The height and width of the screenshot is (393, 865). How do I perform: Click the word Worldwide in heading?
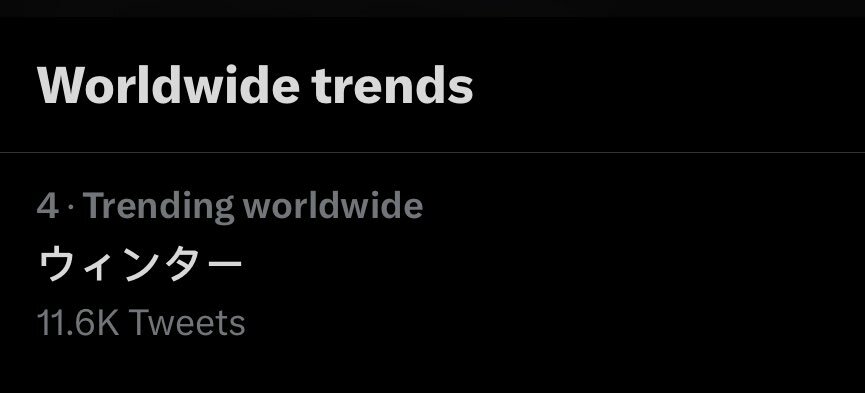tap(168, 86)
